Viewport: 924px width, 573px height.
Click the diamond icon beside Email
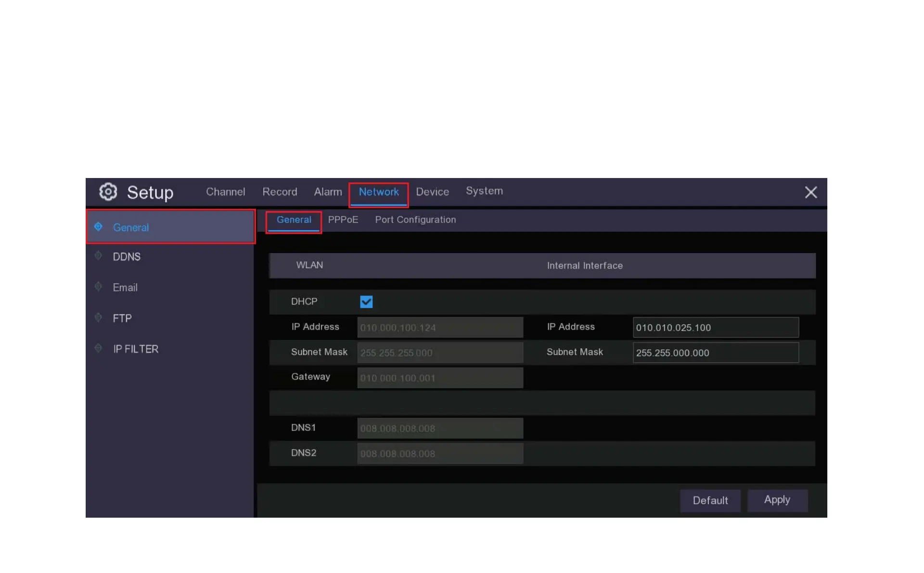[x=98, y=287]
